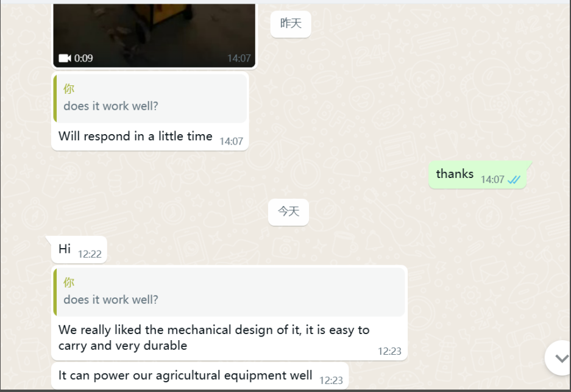The width and height of the screenshot is (571, 392).
Task: Click the blue double-check read receipt
Action: (514, 180)
